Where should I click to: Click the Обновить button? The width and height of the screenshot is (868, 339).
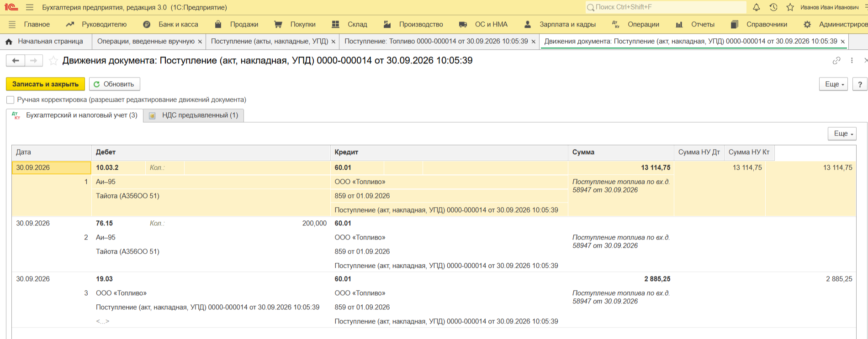[114, 84]
